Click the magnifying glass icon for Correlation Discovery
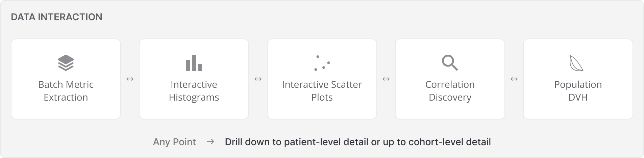The height and width of the screenshot is (158, 644). point(450,63)
